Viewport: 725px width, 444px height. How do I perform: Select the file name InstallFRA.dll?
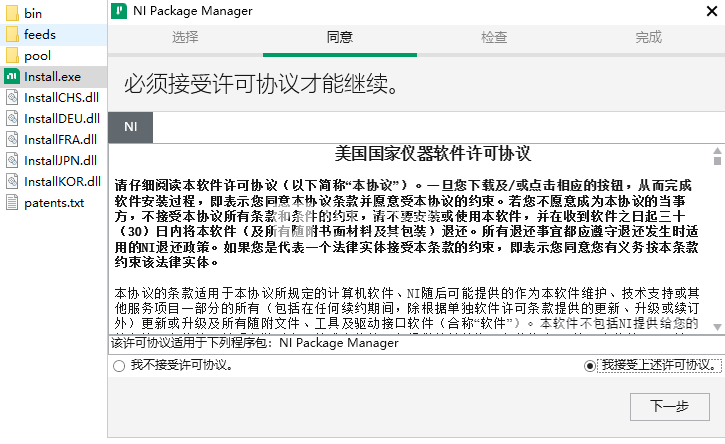[x=61, y=140]
